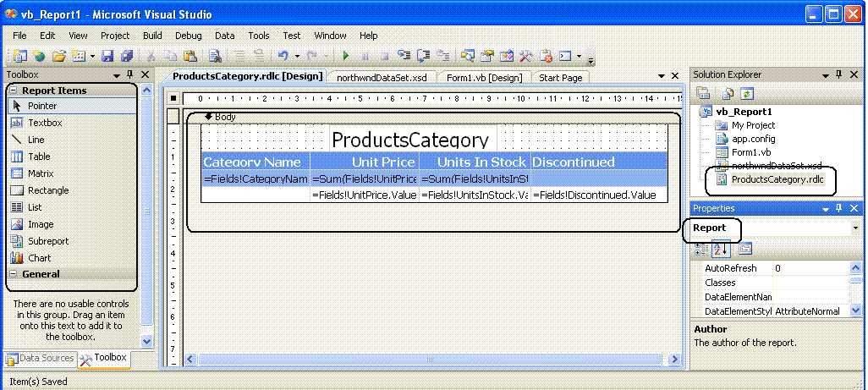The image size is (868, 390).
Task: Open the Undo history dropdown arrow
Action: [297, 56]
